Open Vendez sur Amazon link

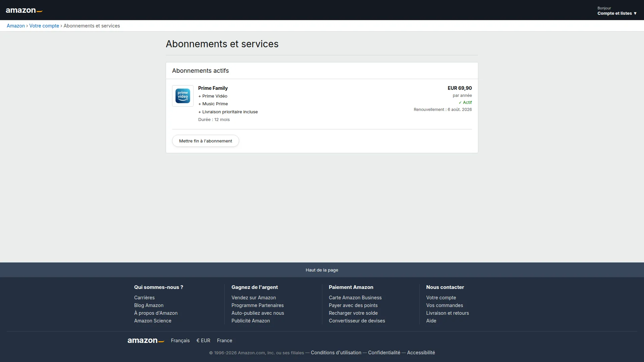coord(254,298)
